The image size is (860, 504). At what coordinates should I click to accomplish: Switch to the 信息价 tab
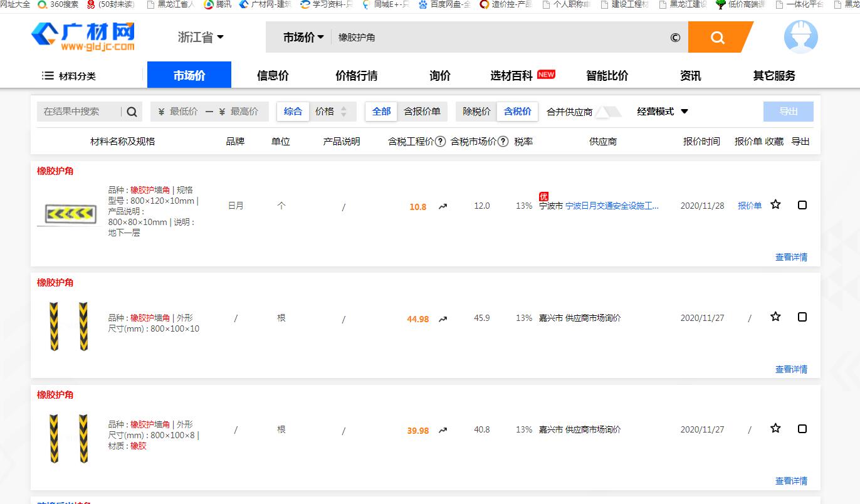(273, 76)
